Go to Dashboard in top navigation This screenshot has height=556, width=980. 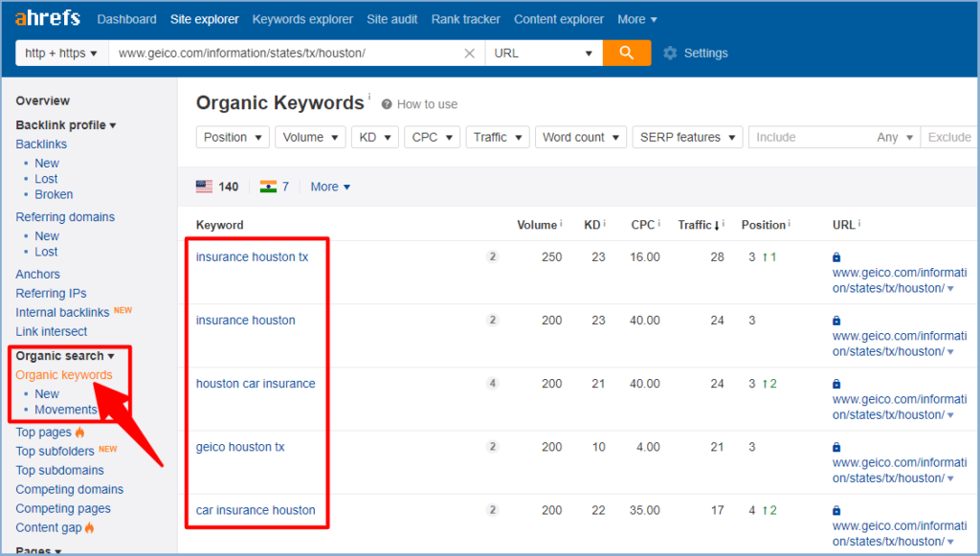[127, 19]
